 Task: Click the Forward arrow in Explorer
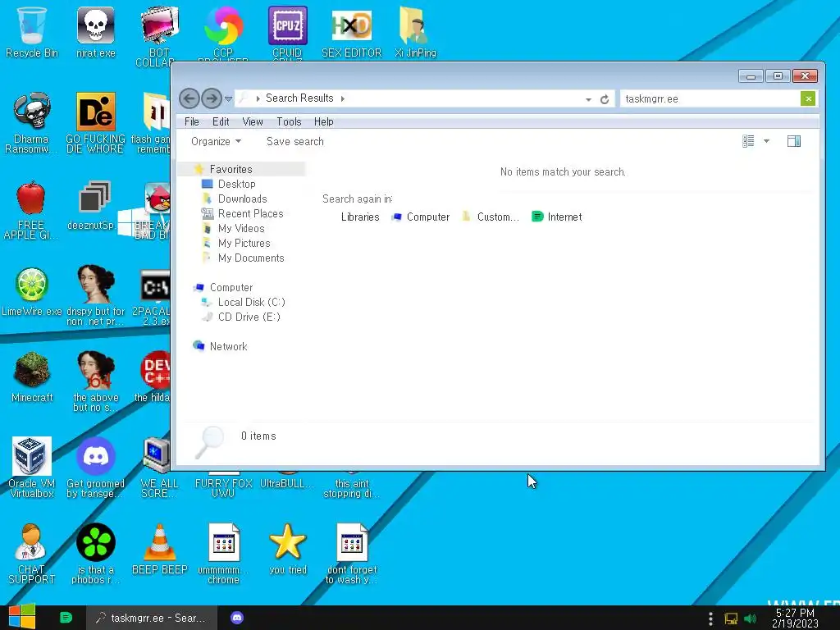tap(212, 98)
